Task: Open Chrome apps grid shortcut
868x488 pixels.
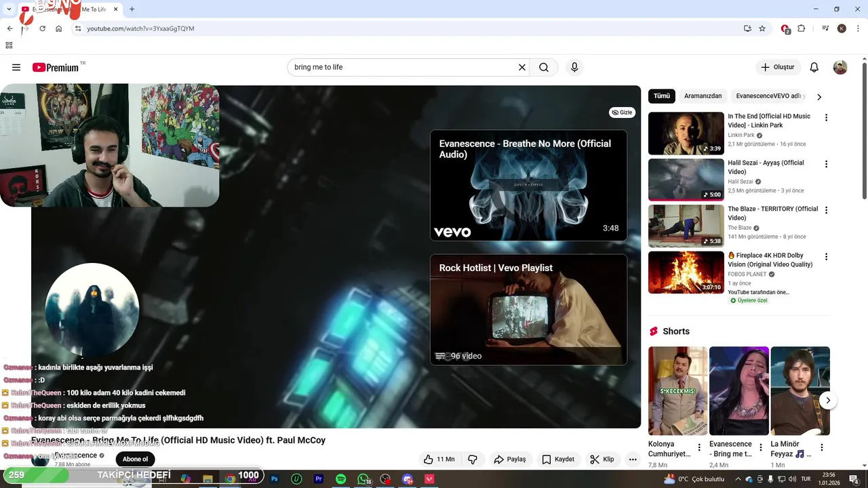Action: click(9, 45)
